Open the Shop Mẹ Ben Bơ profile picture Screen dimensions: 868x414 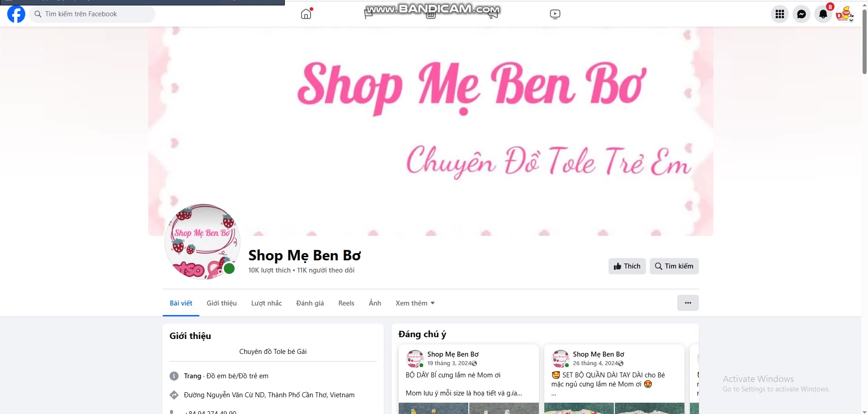coord(202,242)
